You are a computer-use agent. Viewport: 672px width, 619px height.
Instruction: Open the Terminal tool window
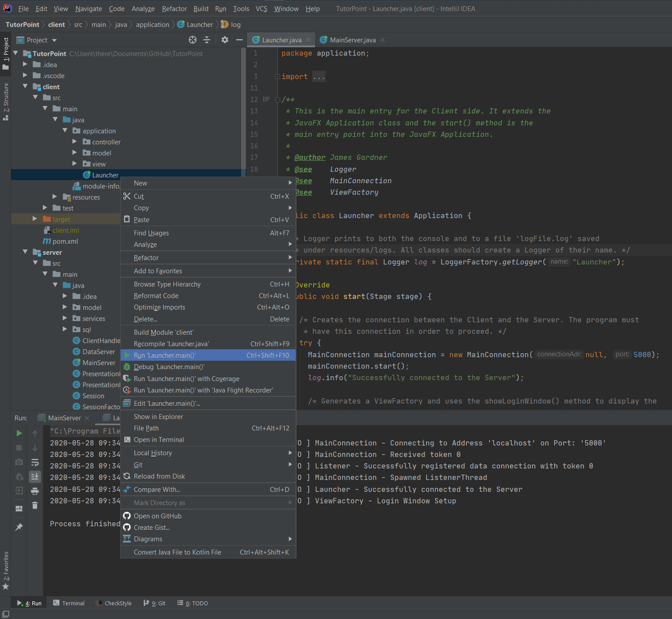[x=68, y=603]
